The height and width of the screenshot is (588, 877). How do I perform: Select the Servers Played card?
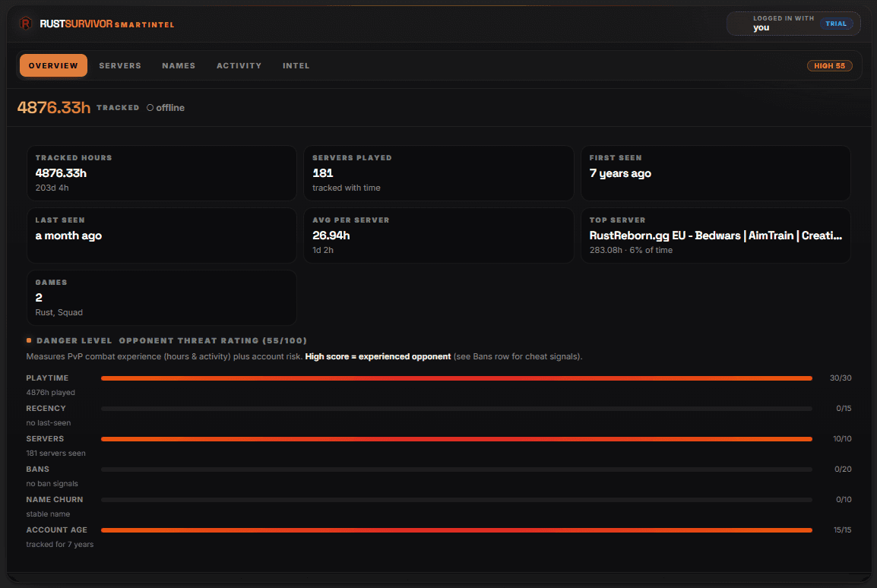(438, 173)
